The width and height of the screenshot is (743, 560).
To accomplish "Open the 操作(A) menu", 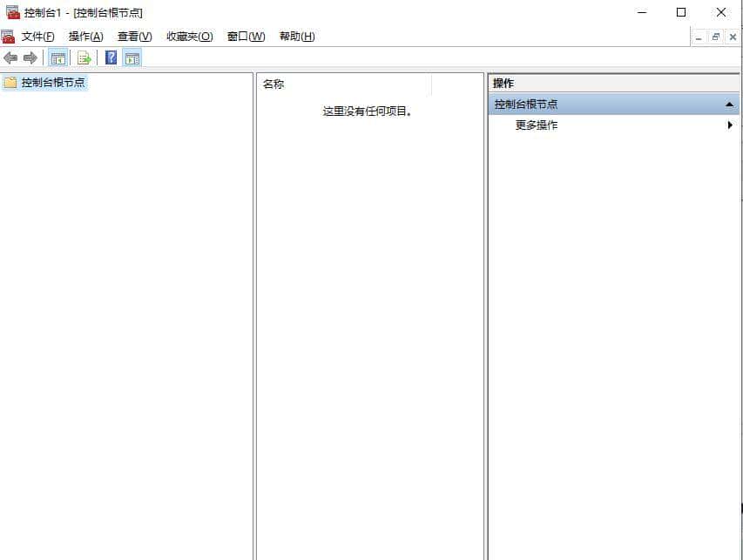I will click(84, 36).
